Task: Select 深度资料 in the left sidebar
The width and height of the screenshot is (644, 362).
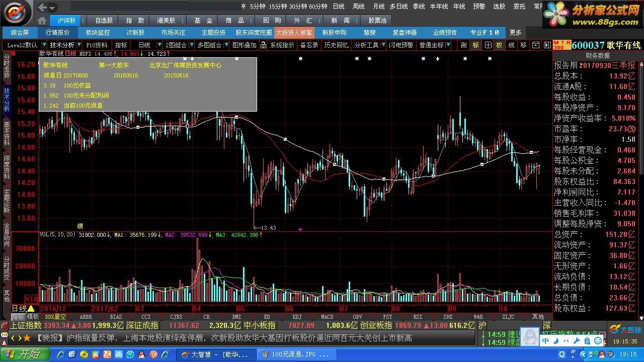Action: tap(7, 167)
